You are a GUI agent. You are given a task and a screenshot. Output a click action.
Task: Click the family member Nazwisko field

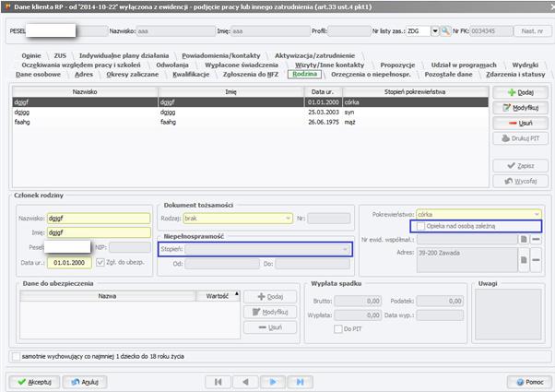tap(99, 219)
